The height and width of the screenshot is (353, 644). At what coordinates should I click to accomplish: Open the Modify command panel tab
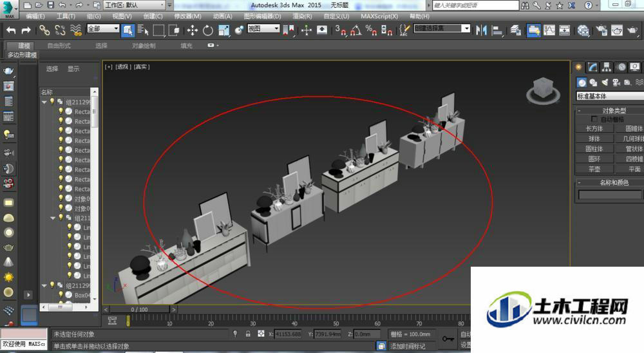click(x=592, y=67)
